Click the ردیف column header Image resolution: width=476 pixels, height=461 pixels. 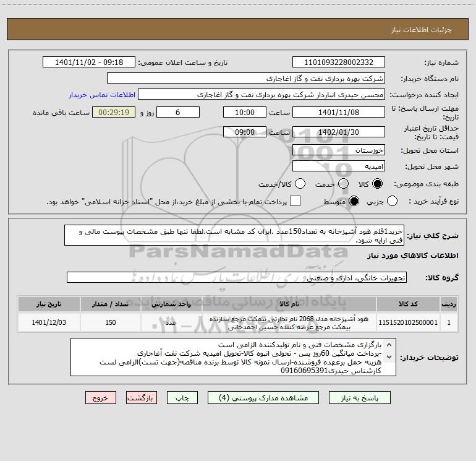coord(449,304)
